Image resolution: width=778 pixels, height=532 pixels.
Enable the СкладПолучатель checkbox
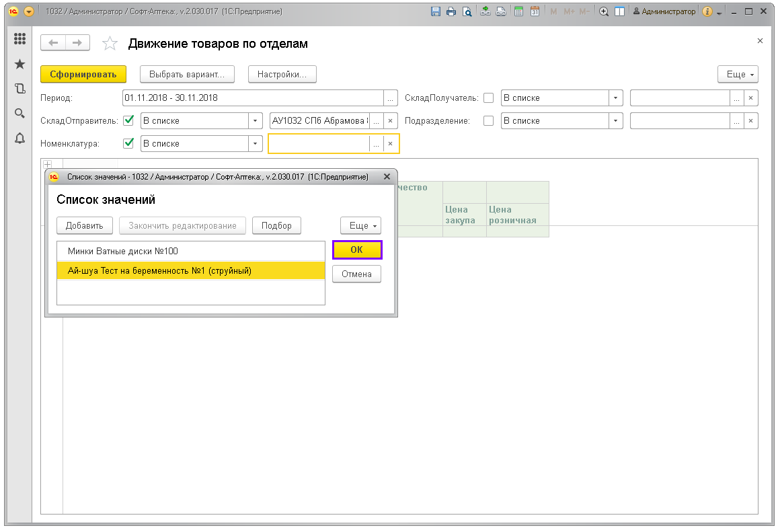coord(489,98)
